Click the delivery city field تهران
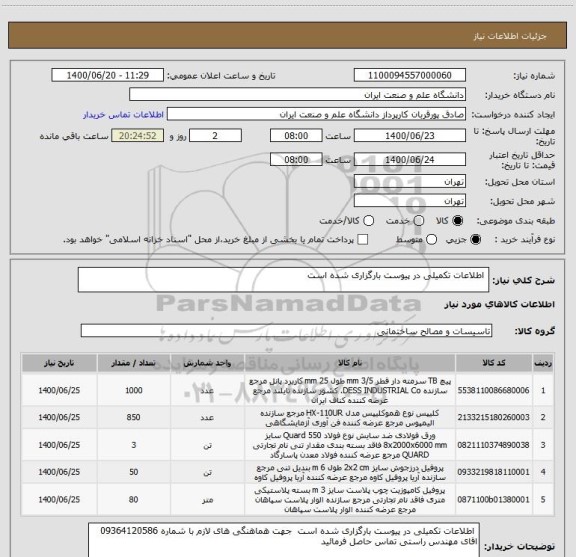The image size is (576, 557). 410,201
